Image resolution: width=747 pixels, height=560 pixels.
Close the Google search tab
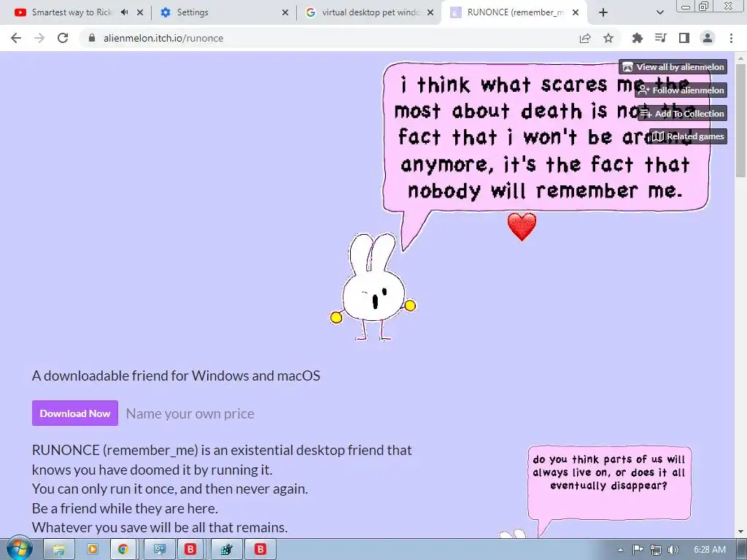[430, 12]
